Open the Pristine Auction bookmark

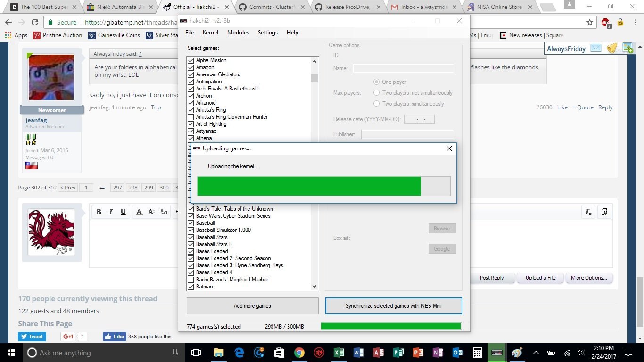pyautogui.click(x=58, y=35)
